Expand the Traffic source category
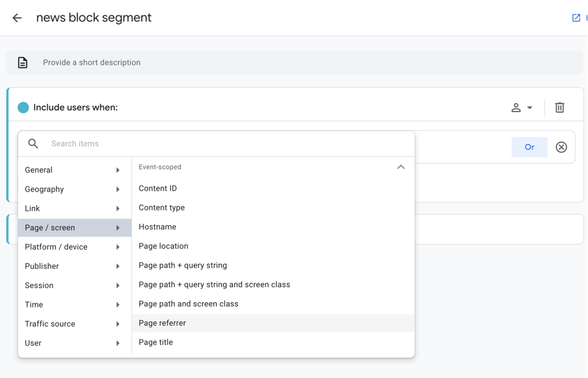Image resolution: width=588 pixels, height=378 pixels. [75, 324]
